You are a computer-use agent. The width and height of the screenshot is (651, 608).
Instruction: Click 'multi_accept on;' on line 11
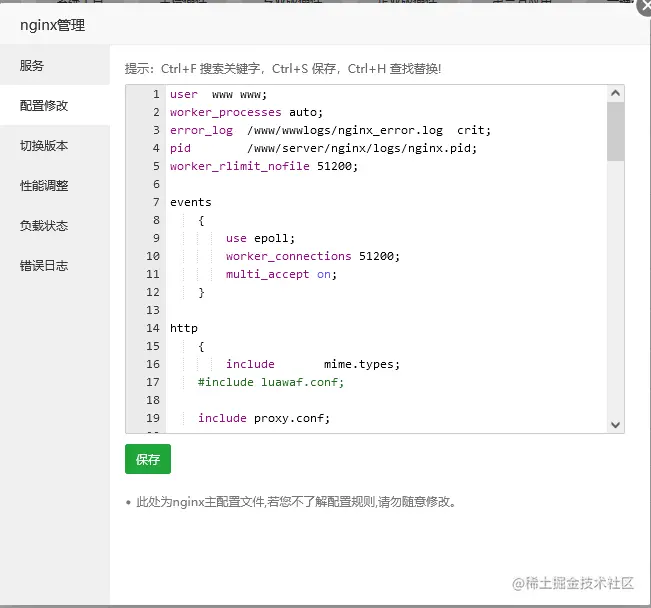[x=281, y=274]
